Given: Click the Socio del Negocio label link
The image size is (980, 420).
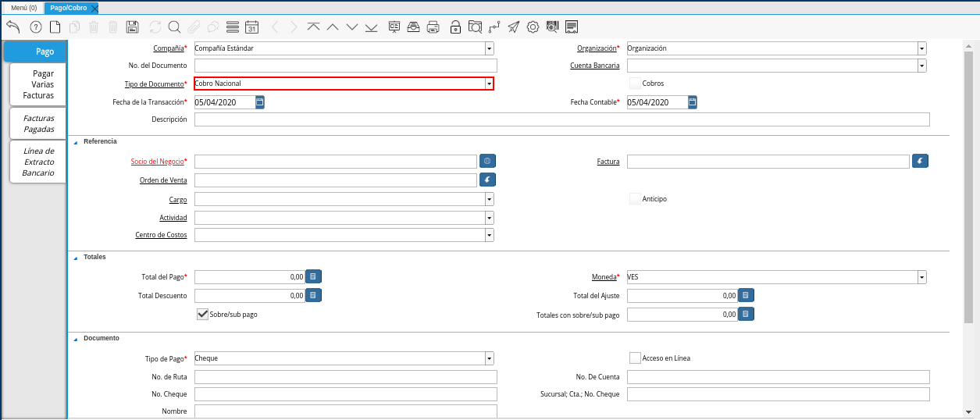Looking at the screenshot, I should tap(157, 162).
